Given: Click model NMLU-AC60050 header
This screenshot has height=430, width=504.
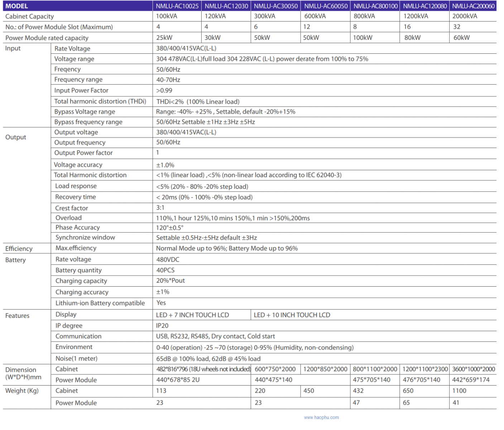Looking at the screenshot, I should (326, 6).
